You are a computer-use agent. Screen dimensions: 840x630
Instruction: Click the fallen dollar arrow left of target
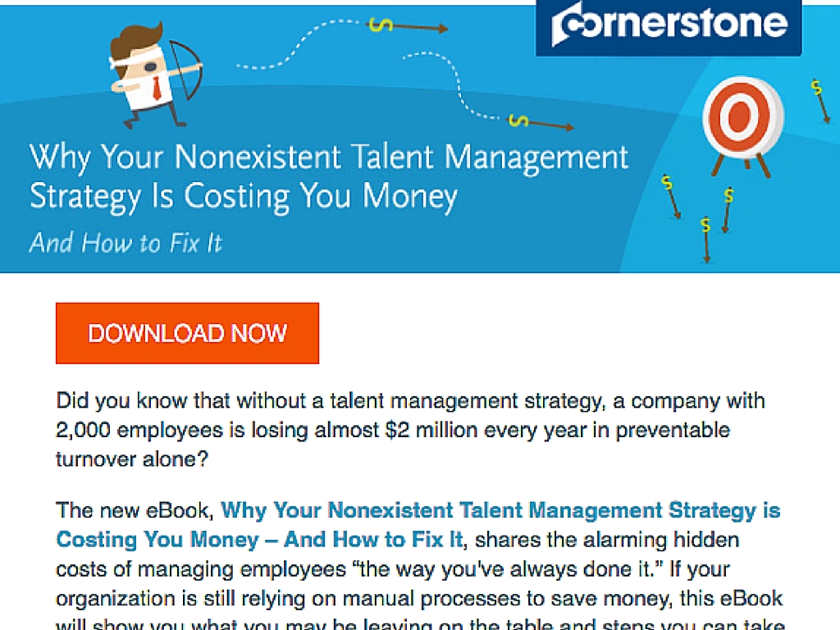pyautogui.click(x=671, y=197)
